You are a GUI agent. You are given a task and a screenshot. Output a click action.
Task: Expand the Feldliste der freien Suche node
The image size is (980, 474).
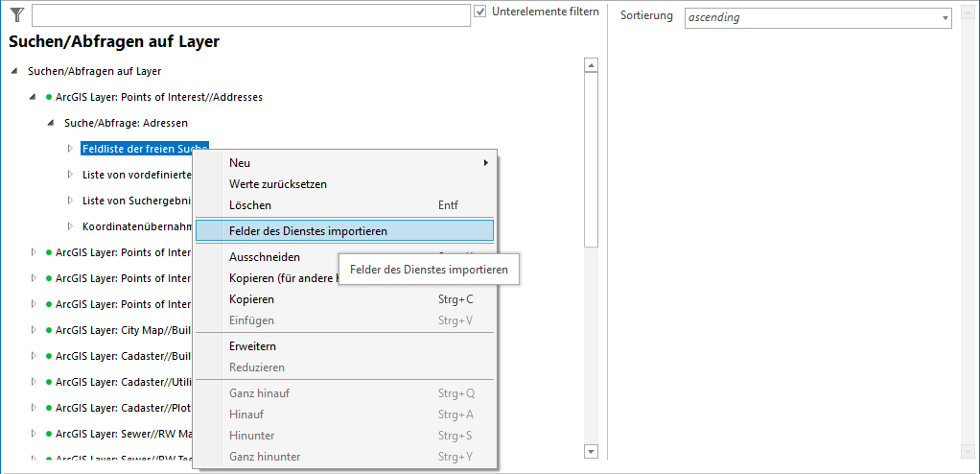coord(70,149)
